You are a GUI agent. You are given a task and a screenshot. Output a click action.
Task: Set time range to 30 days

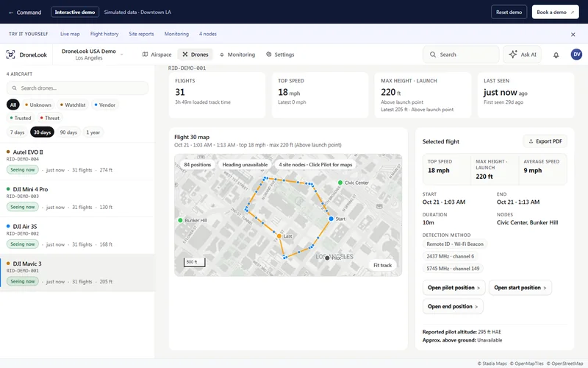[42, 132]
